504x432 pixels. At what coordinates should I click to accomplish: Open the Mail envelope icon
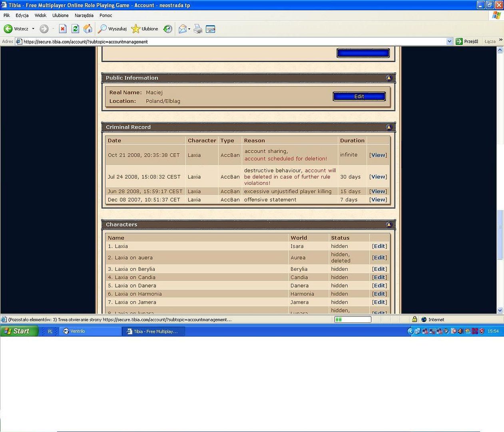[183, 29]
